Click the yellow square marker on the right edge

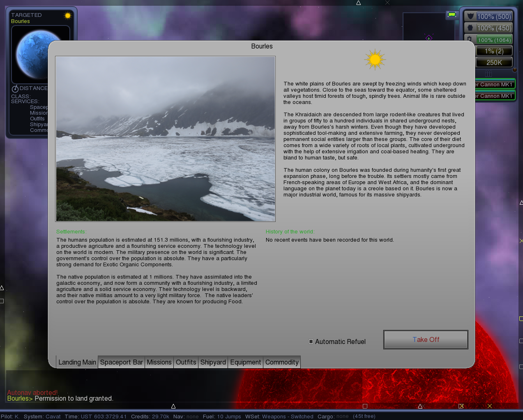(x=521, y=318)
